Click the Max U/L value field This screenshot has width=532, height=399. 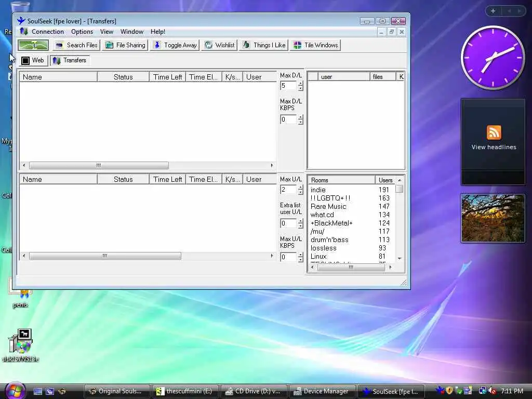[x=288, y=190]
